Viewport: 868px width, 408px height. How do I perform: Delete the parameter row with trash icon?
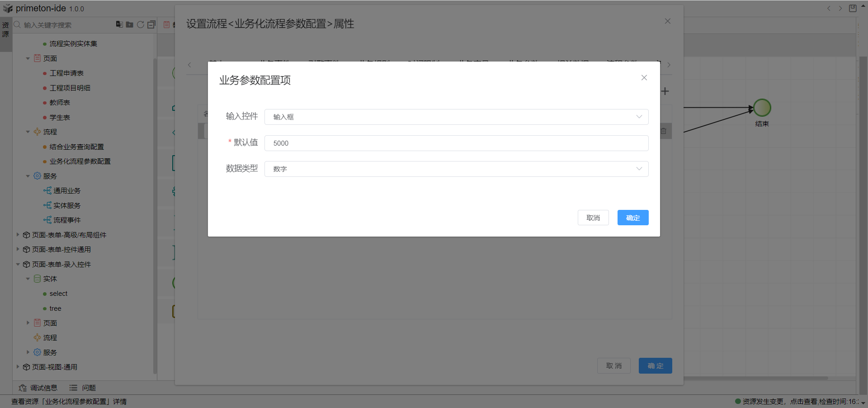click(x=664, y=131)
